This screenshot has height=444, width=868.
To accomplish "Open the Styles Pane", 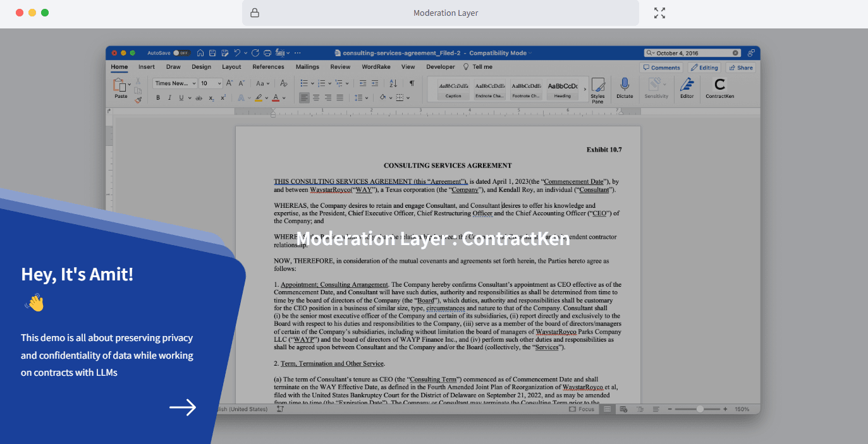I will coord(597,88).
